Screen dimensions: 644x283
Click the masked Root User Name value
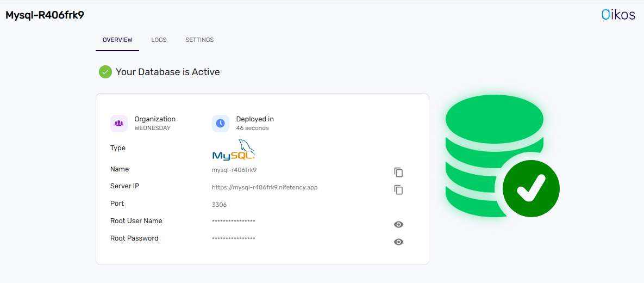pyautogui.click(x=234, y=222)
